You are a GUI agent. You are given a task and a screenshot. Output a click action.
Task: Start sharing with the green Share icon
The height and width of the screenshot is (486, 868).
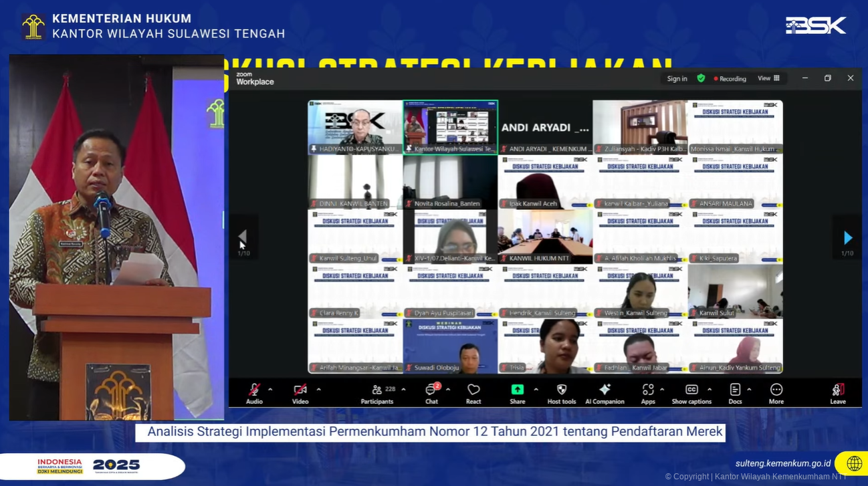point(518,392)
